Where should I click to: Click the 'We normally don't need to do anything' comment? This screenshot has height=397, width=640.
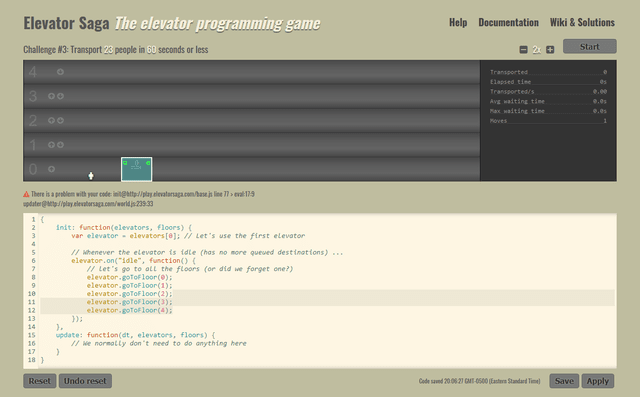[x=159, y=343]
